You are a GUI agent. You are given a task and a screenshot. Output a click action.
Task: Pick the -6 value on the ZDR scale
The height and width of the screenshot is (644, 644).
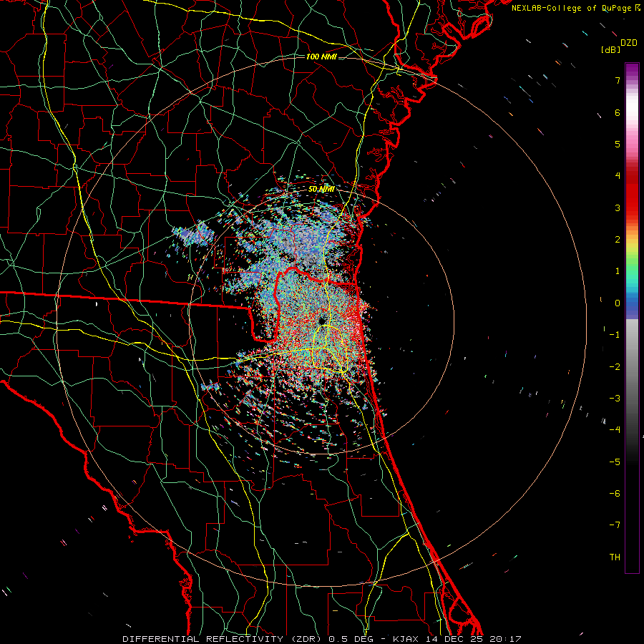point(615,494)
